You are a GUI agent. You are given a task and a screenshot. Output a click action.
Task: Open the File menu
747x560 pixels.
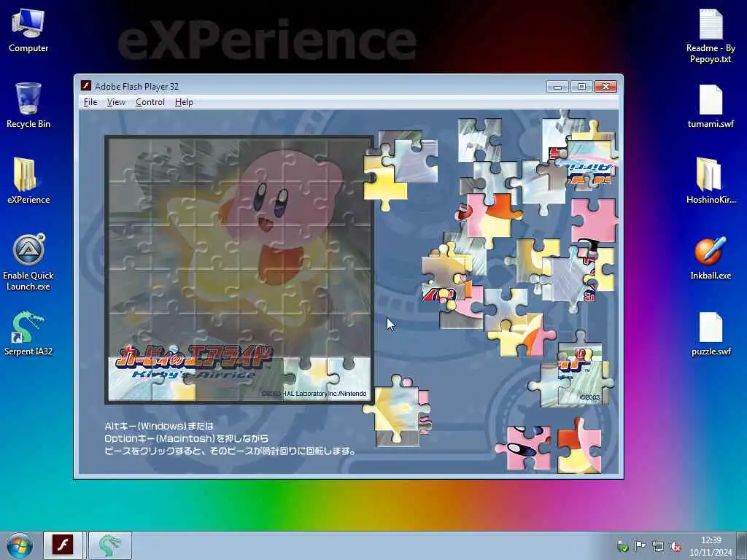coord(90,102)
